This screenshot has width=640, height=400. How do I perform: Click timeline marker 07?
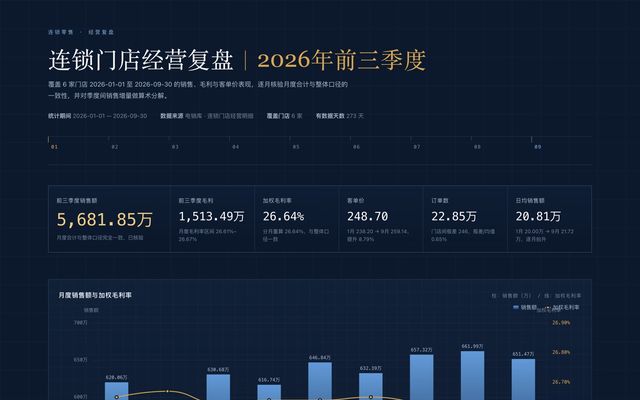(417, 147)
